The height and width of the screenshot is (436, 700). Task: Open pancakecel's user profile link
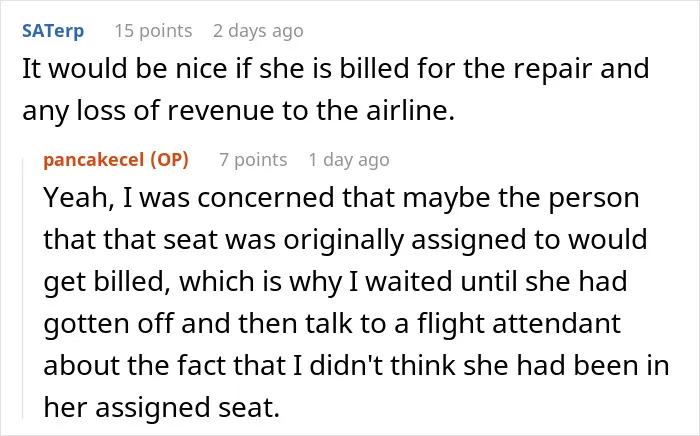click(x=94, y=160)
